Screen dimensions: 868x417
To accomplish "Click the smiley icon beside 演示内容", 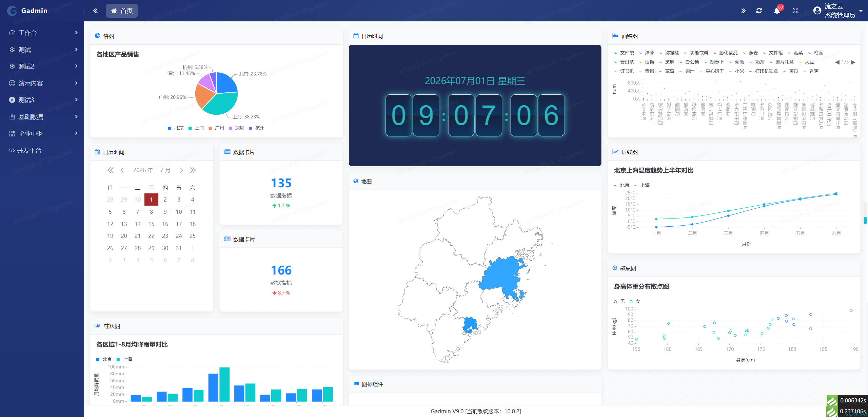I will (12, 83).
